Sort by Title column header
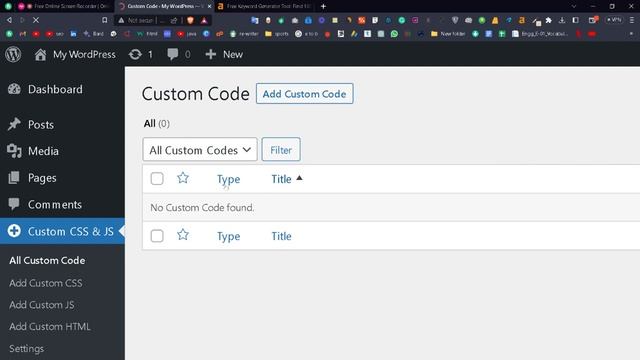 click(281, 179)
